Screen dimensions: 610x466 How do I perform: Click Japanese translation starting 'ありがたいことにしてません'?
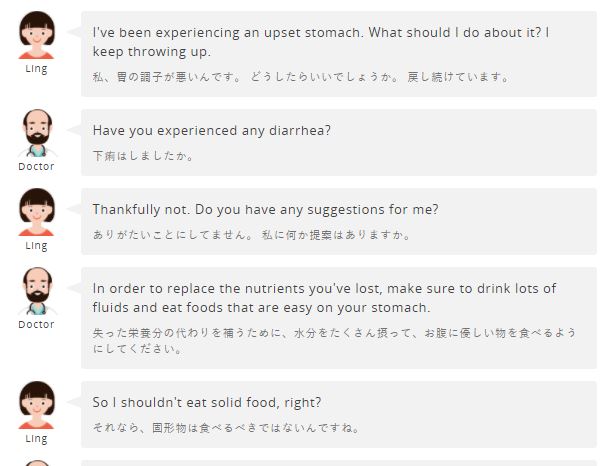click(x=251, y=235)
